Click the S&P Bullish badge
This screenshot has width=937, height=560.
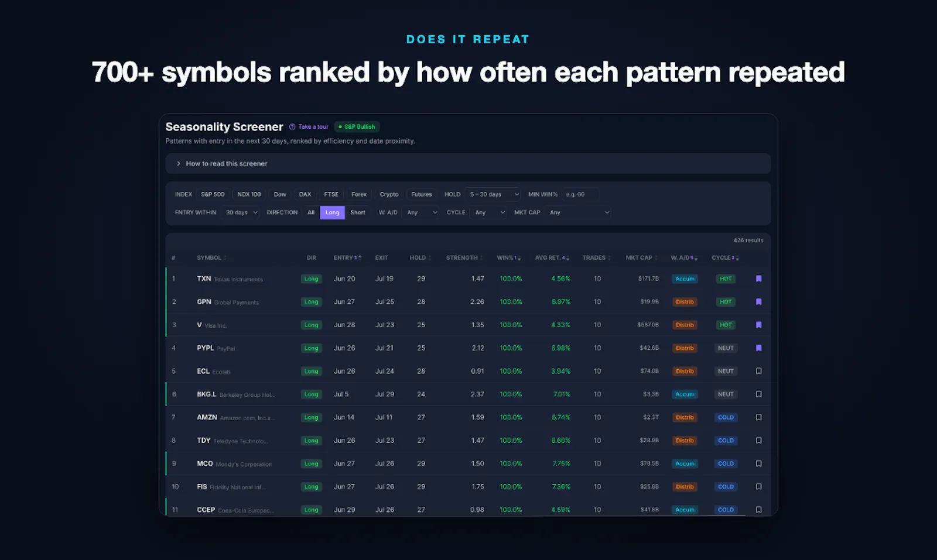(x=357, y=127)
